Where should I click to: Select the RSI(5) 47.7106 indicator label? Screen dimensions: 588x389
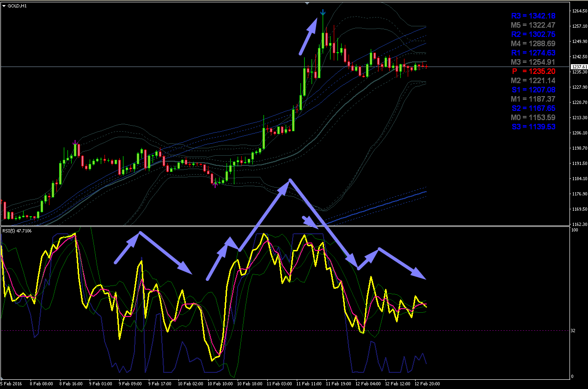coord(16,230)
